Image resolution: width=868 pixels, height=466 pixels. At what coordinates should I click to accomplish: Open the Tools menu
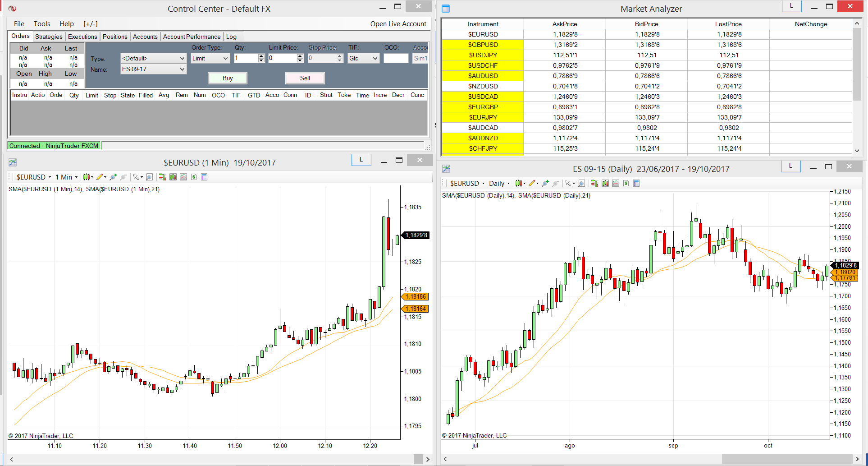[x=42, y=24]
